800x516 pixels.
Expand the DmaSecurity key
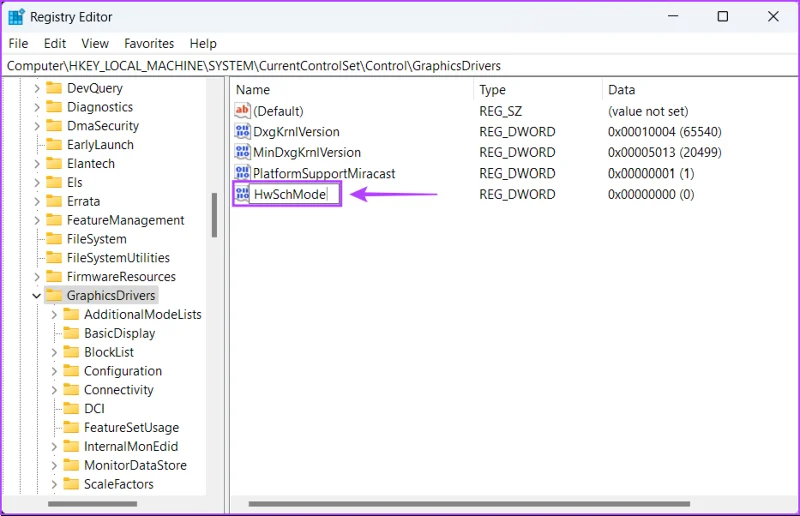[37, 126]
